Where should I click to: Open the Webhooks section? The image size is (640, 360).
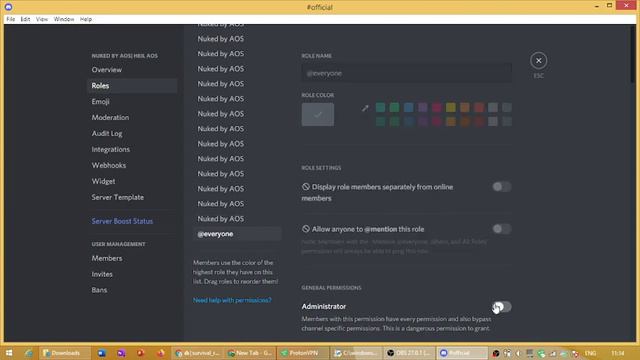133,165
